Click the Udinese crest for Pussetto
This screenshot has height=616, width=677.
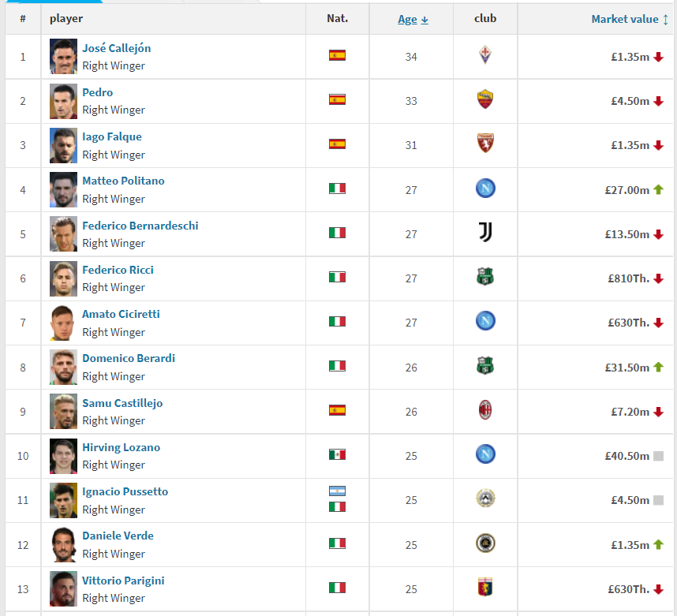(485, 500)
